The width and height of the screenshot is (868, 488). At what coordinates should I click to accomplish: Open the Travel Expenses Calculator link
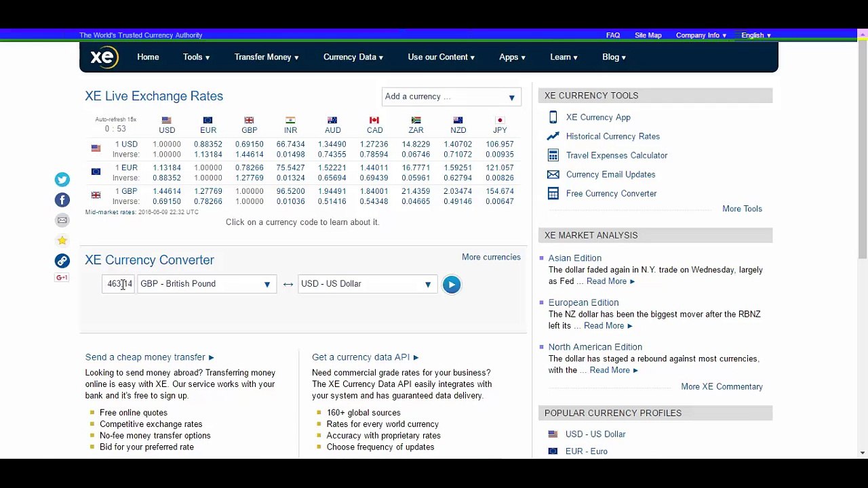point(616,155)
